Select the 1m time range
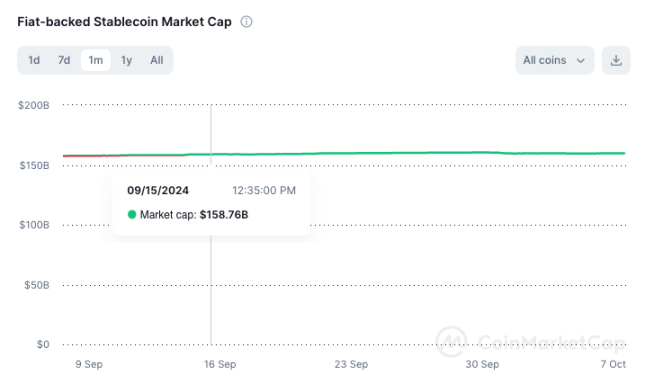Screen dimensions: 645x392 [x=95, y=60]
